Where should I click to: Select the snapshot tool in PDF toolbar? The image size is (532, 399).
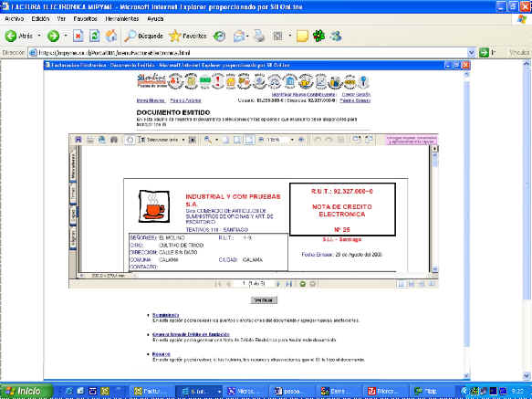pyautogui.click(x=193, y=140)
